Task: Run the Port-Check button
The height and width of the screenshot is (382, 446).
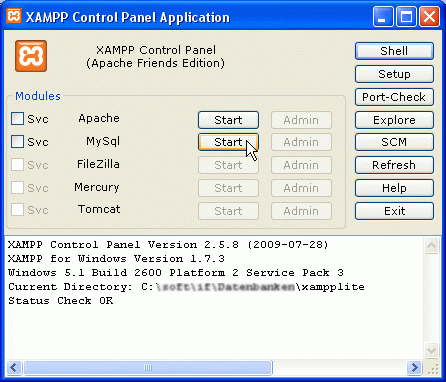Action: pos(394,97)
